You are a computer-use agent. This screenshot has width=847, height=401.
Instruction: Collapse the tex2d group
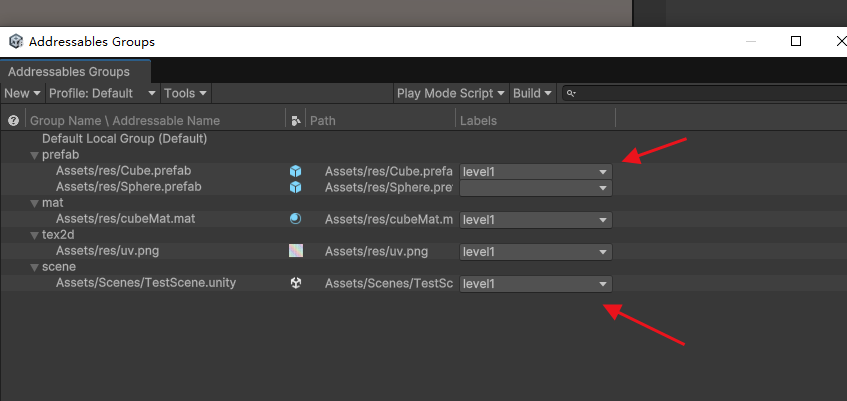(x=35, y=236)
